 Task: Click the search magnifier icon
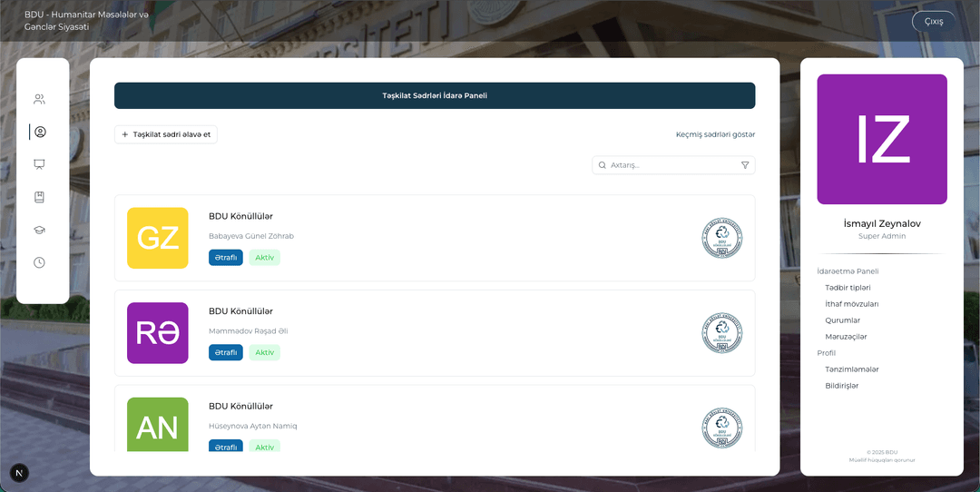coord(603,165)
